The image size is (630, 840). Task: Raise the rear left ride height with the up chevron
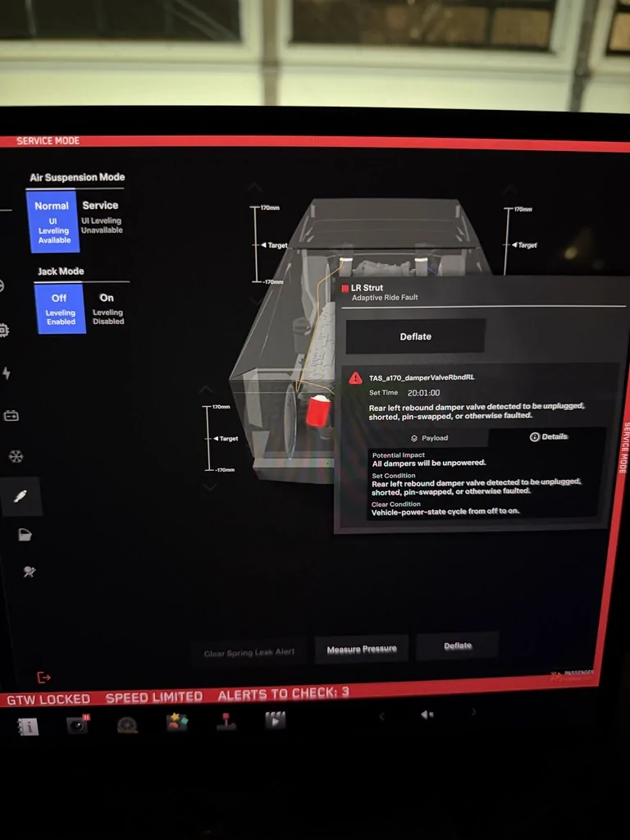206,389
